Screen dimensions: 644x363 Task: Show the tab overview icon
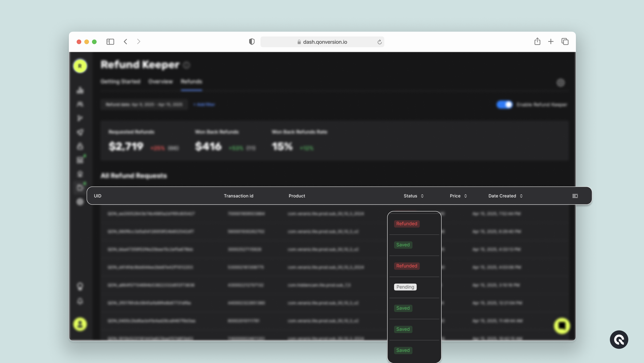[x=565, y=41]
